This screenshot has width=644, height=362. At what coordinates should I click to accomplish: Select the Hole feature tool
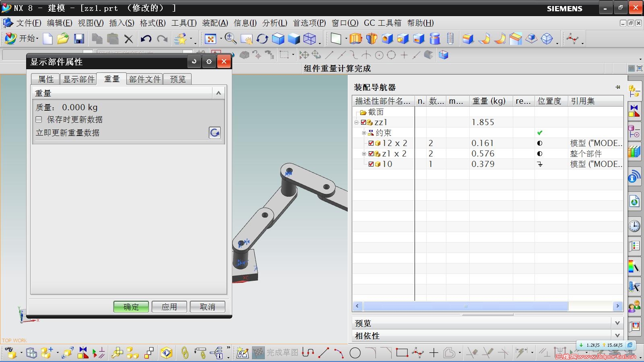coord(387,39)
